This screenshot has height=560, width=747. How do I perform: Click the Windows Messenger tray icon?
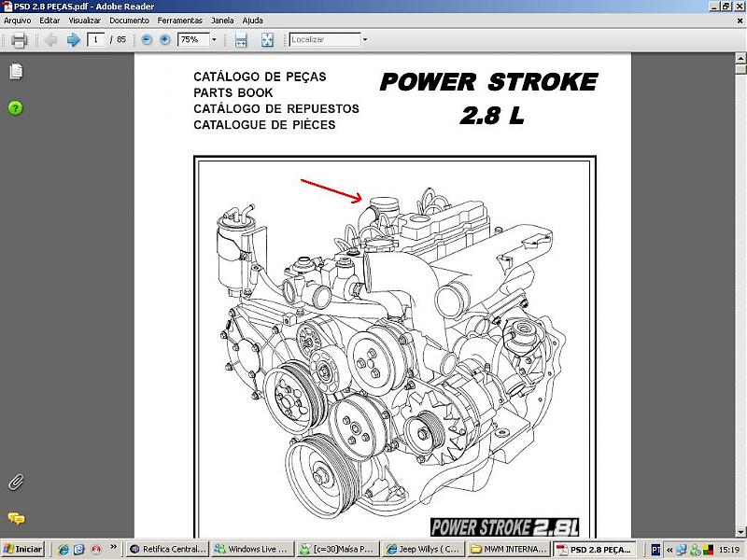point(695,550)
